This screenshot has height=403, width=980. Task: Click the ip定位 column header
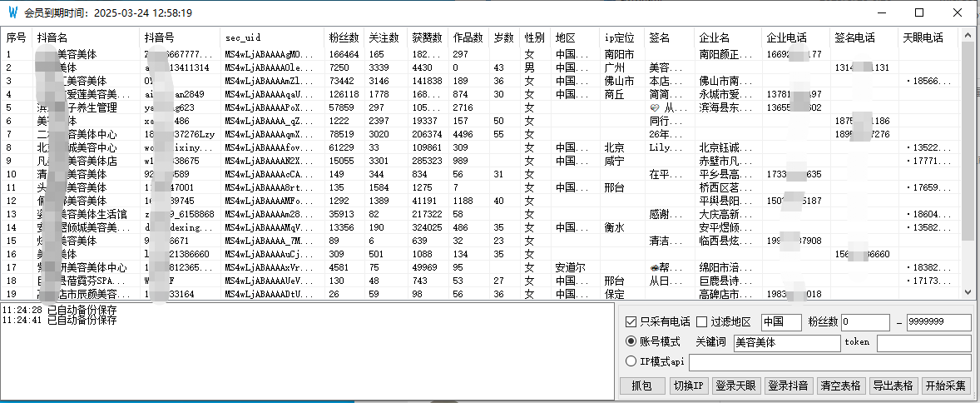(x=622, y=37)
